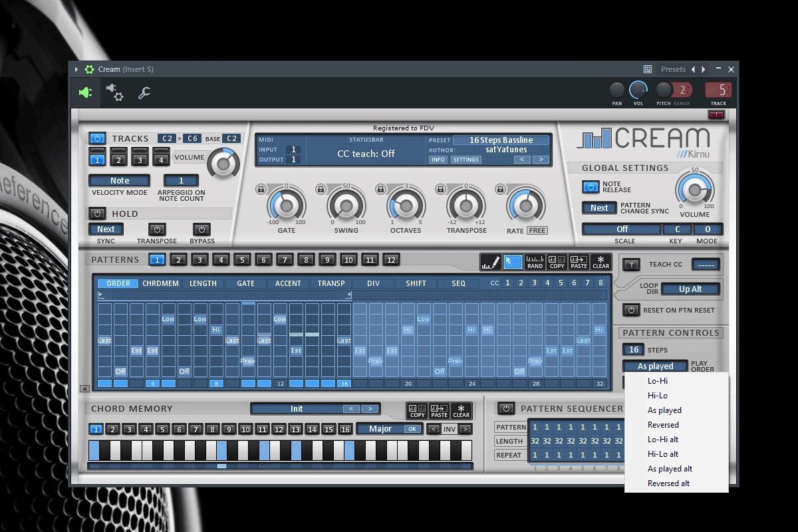Toggle the OCTAVES lock icon

pos(380,190)
